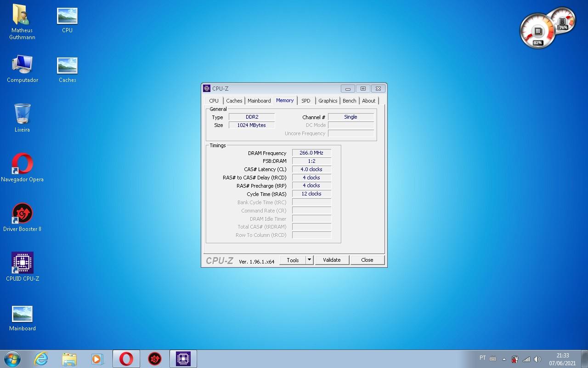Viewport: 588px width, 368px height.
Task: Click the 1:2 FSB:DRAM value
Action: (311, 161)
